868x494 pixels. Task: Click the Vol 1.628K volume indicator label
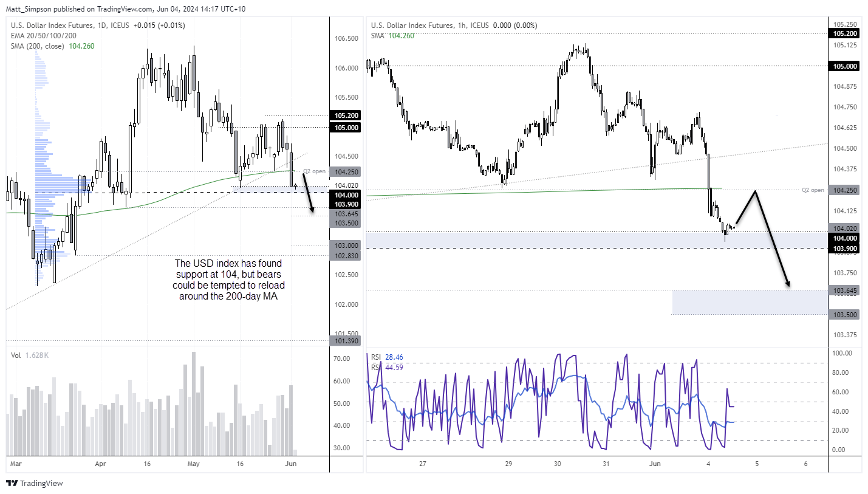pyautogui.click(x=30, y=354)
